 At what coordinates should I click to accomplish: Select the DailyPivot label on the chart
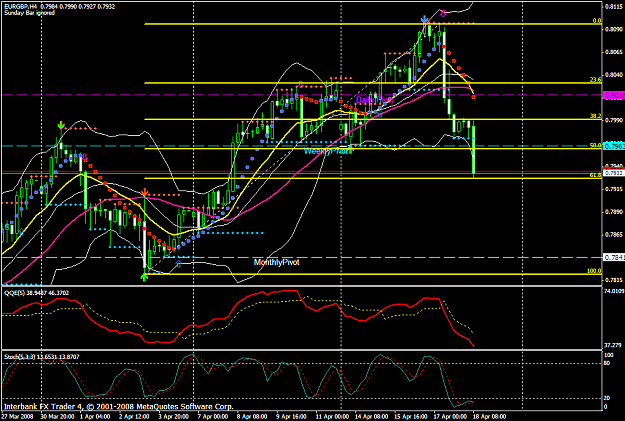[x=374, y=100]
